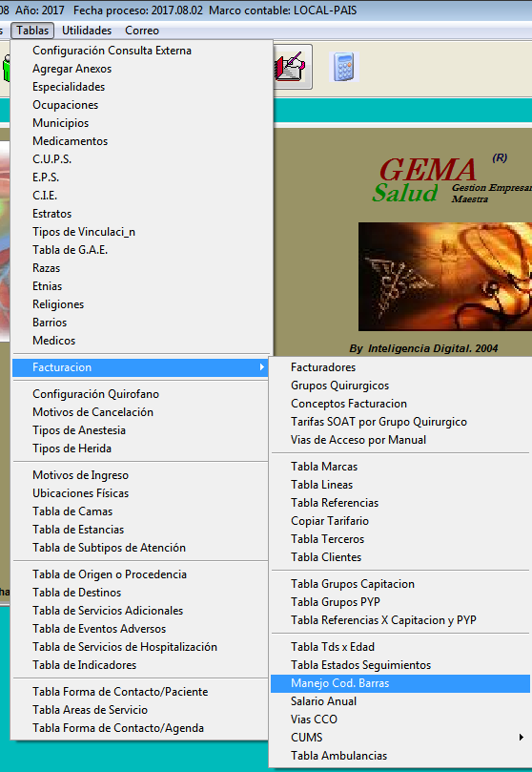532x772 pixels.
Task: Open the Correo menu
Action: pos(142,31)
